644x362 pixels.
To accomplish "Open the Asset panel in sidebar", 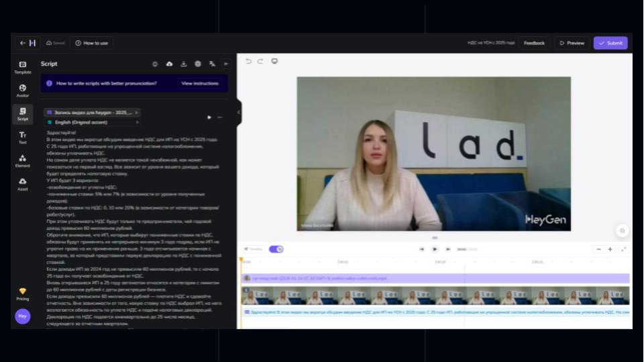I will click(23, 184).
